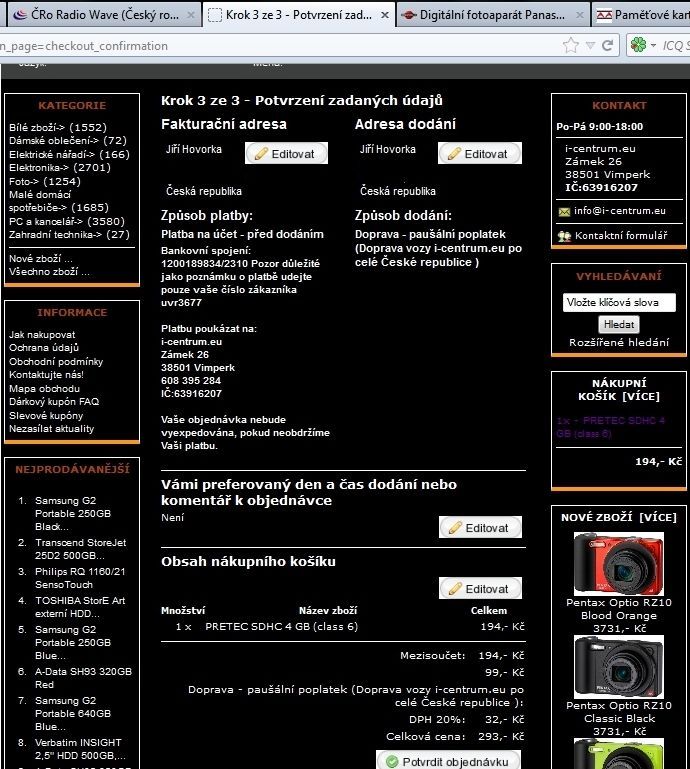This screenshot has height=769, width=690.
Task: Open the Kontaktujte nás! page
Action: [46, 375]
